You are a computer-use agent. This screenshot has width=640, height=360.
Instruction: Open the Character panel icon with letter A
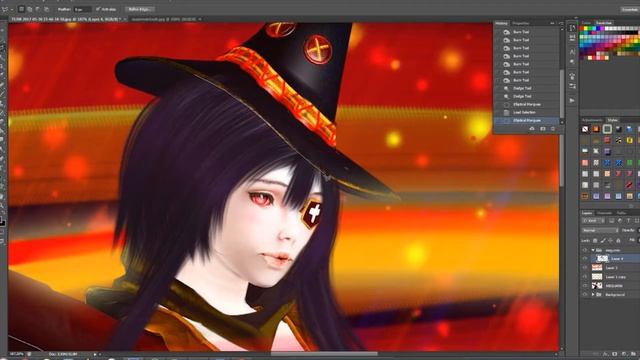pyautogui.click(x=572, y=52)
